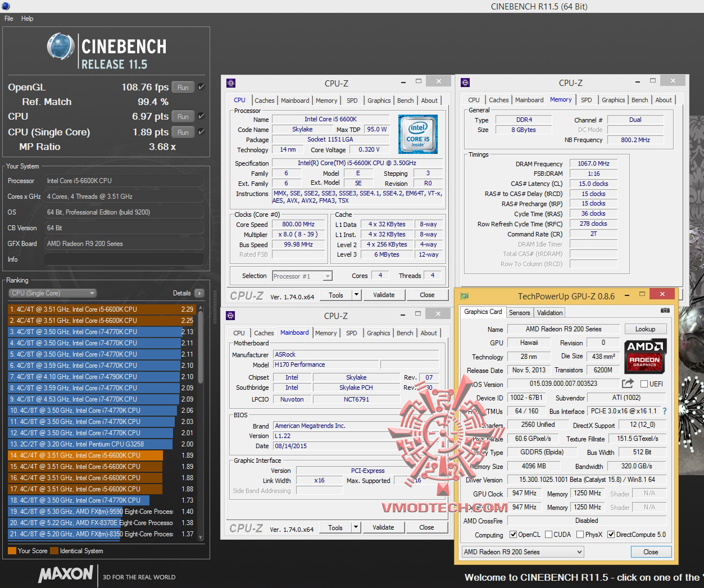Click the CPU-Z title icon of the Mainboard window

point(230,316)
